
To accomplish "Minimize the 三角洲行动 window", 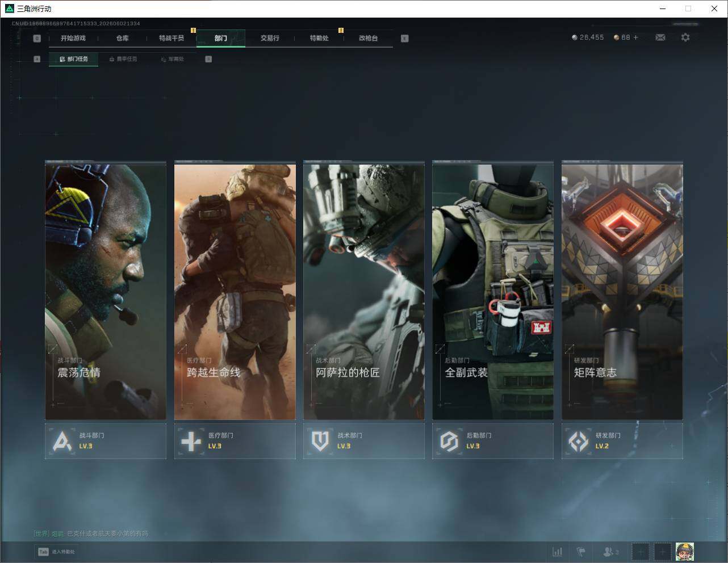I will coord(663,9).
